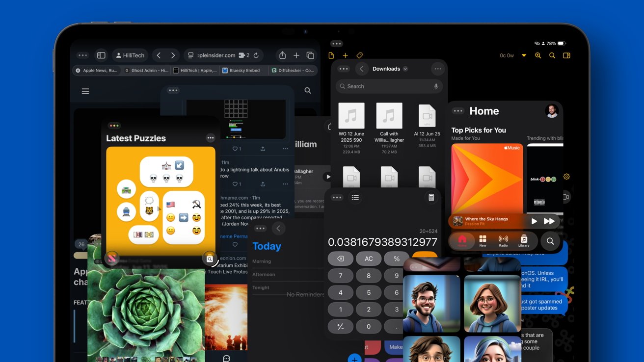Switch to Ghost Admin tab
Screen dimensions: 644x362
pyautogui.click(x=146, y=70)
